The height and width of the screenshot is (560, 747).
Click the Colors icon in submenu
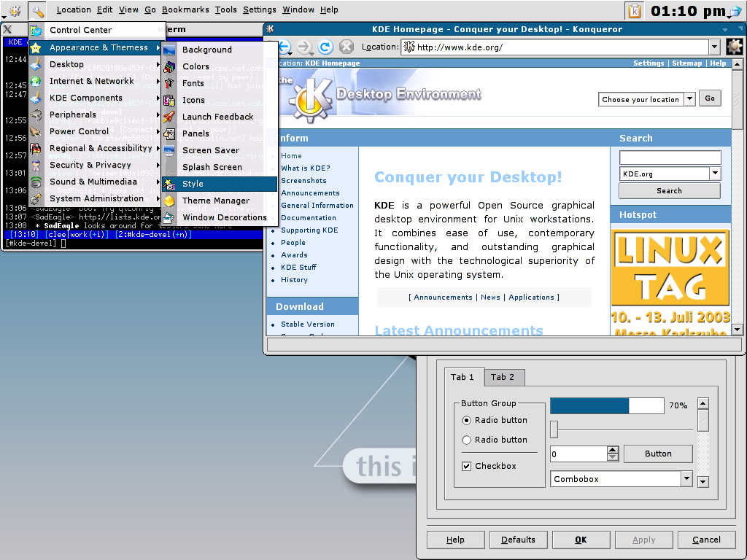click(169, 66)
